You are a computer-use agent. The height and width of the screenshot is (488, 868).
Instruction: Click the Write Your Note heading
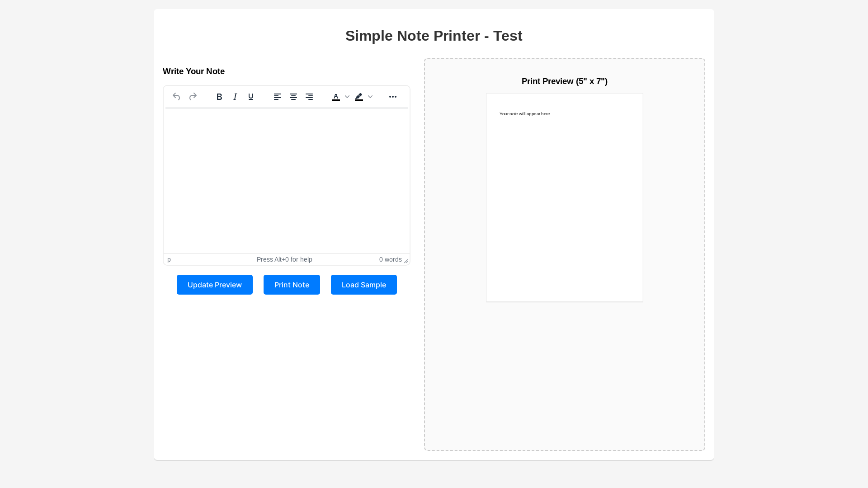(x=193, y=71)
